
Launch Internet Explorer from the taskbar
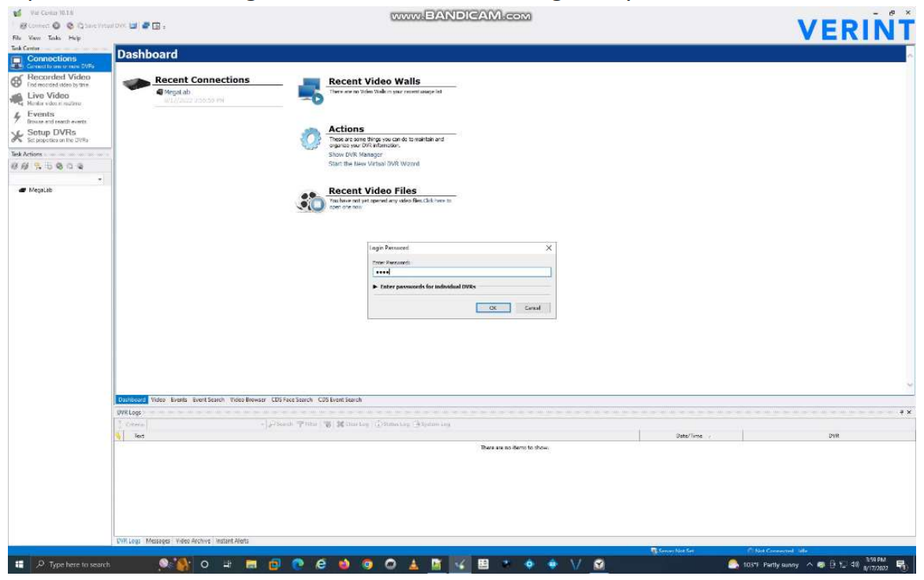pyautogui.click(x=321, y=564)
